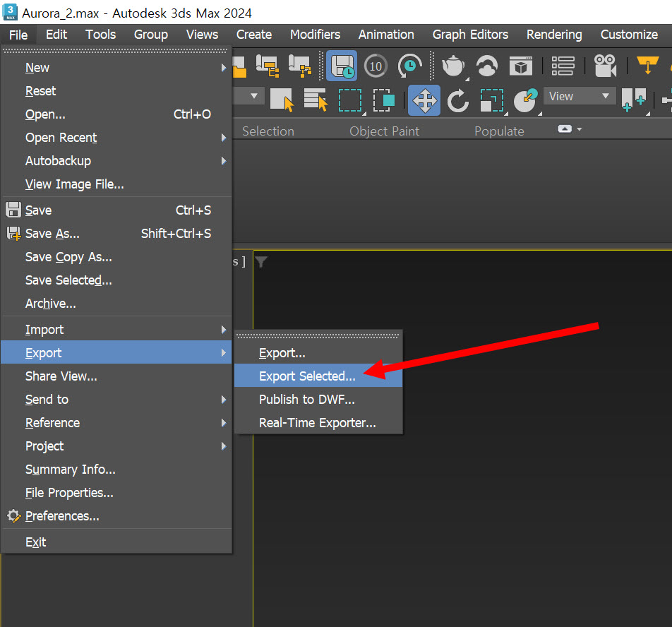
Task: Click the Select Object tool
Action: pyautogui.click(x=282, y=100)
